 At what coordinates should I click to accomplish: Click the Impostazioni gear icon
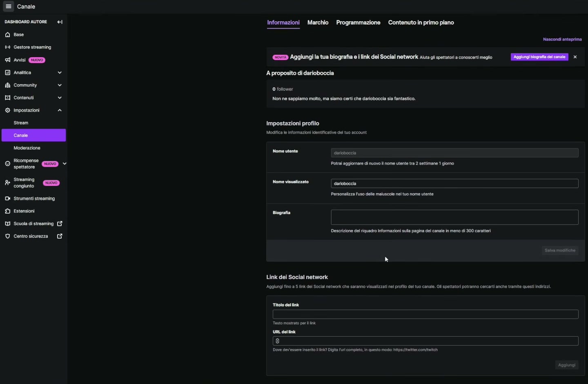pyautogui.click(x=7, y=110)
